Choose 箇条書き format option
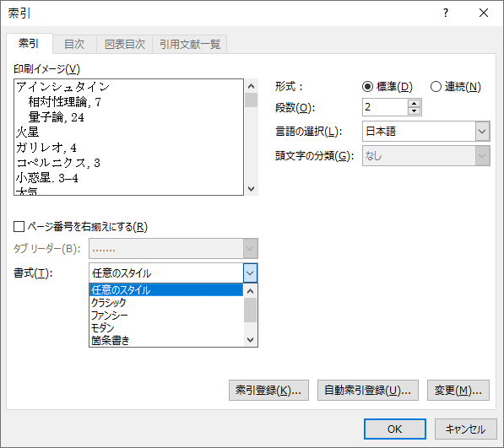 tap(166, 340)
